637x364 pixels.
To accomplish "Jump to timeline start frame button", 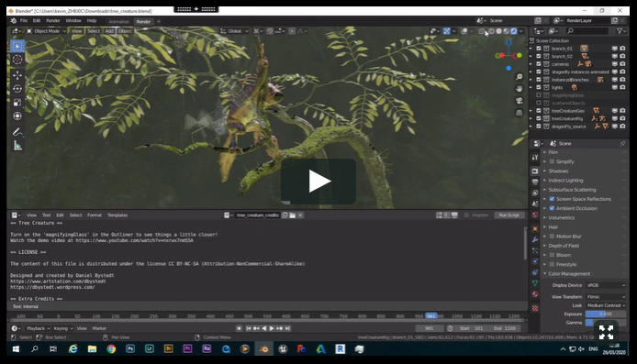I will [248, 328].
